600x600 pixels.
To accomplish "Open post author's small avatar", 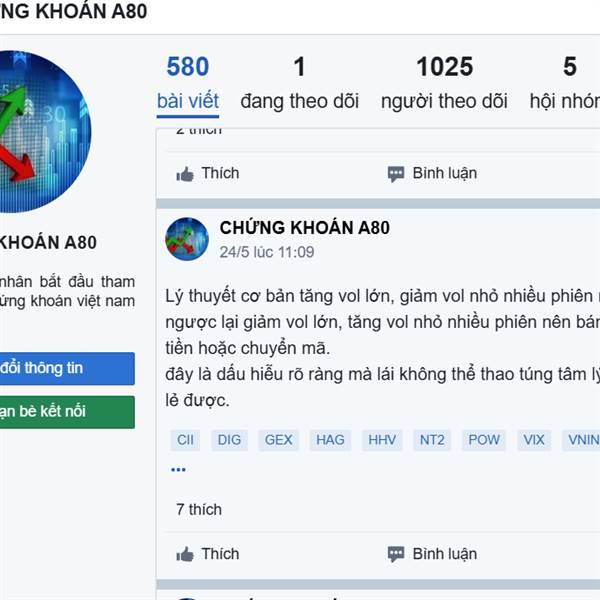I will pyautogui.click(x=187, y=239).
